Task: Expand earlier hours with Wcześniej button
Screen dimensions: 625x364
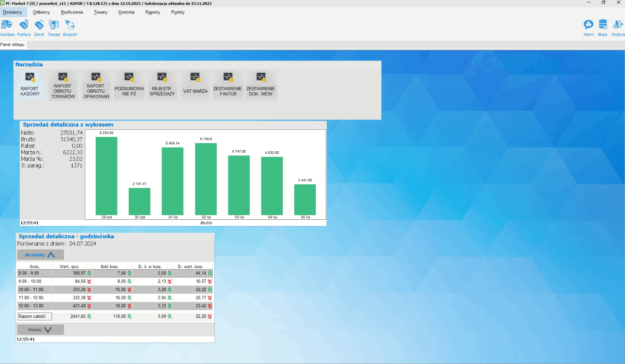Action: 40,255
